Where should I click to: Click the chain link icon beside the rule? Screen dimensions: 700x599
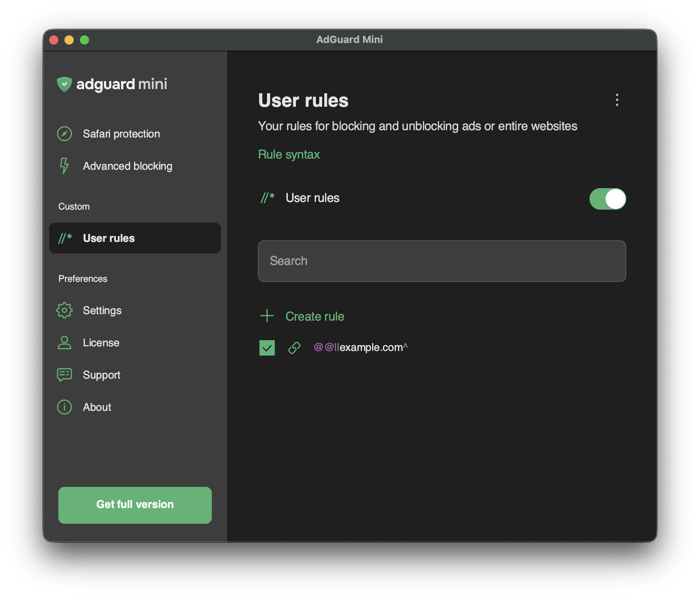point(294,347)
